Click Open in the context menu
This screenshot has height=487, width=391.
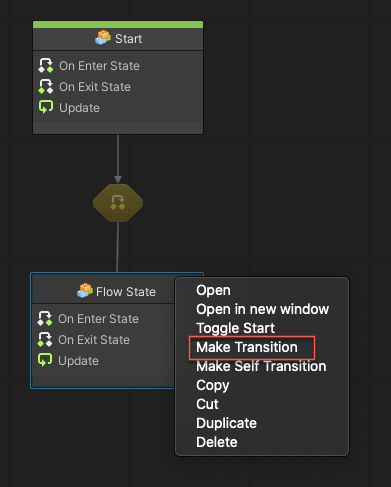click(213, 290)
